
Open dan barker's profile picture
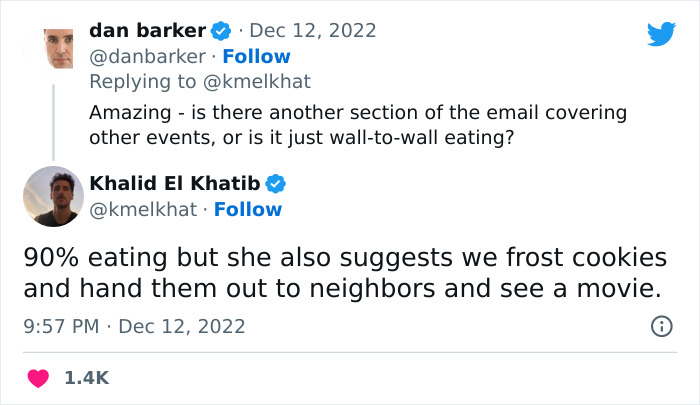pyautogui.click(x=53, y=49)
